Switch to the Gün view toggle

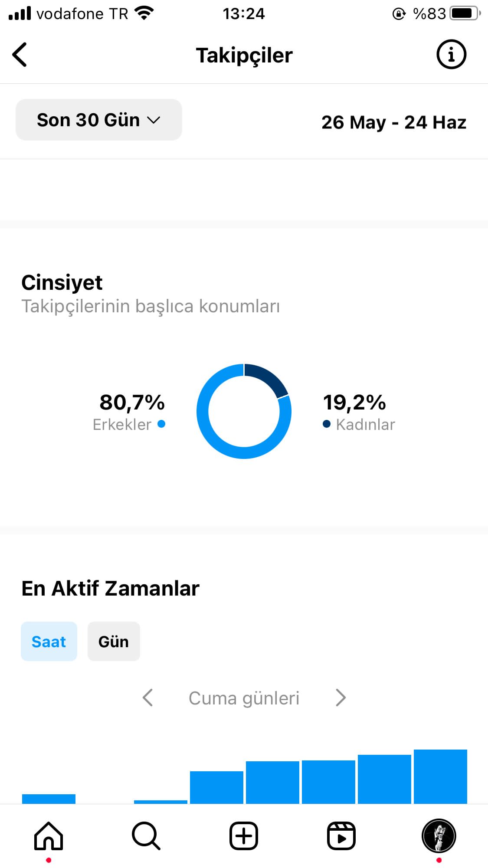point(114,642)
